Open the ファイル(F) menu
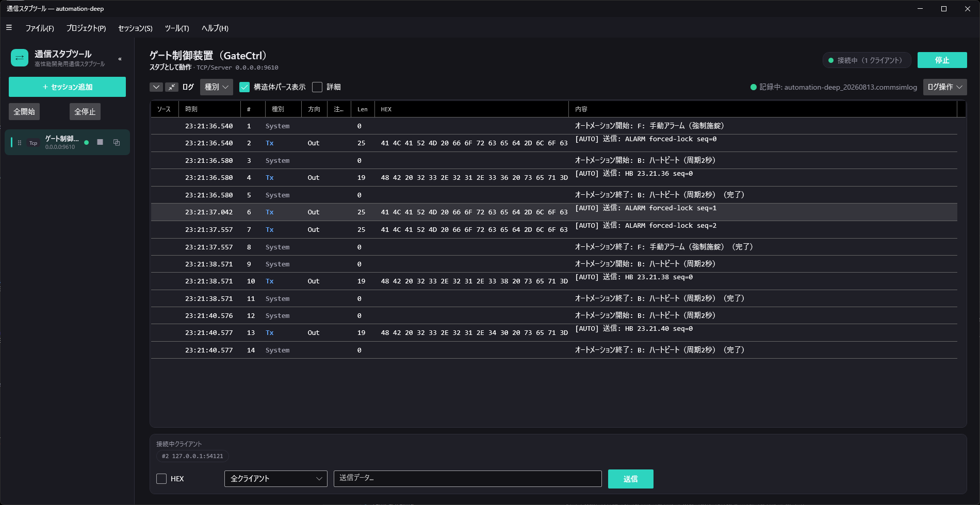This screenshot has height=505, width=980. coord(40,28)
